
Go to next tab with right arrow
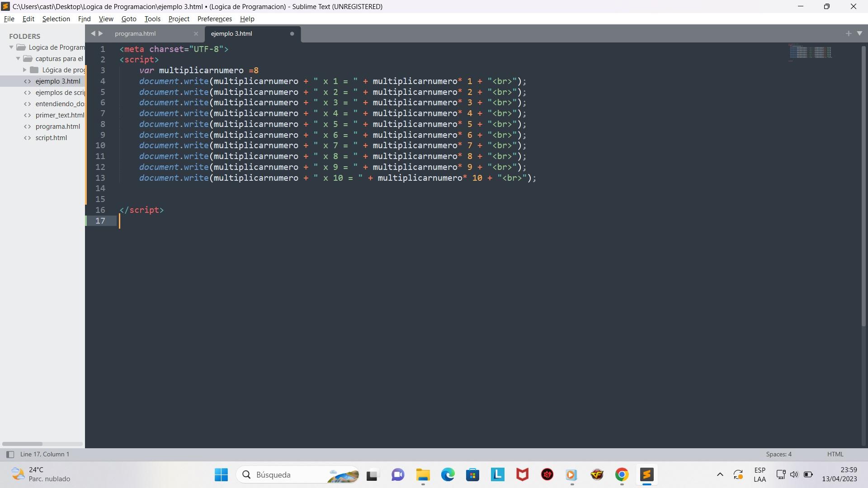[x=101, y=33]
